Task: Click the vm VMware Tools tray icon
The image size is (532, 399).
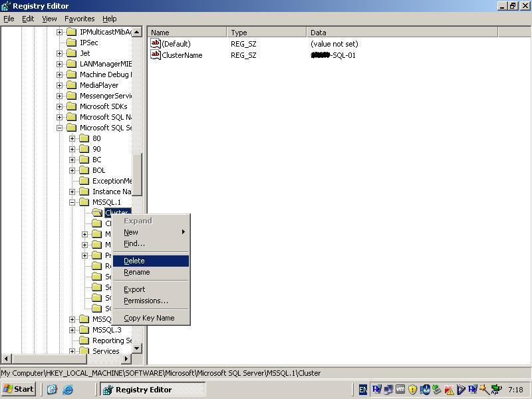Action: [400, 389]
